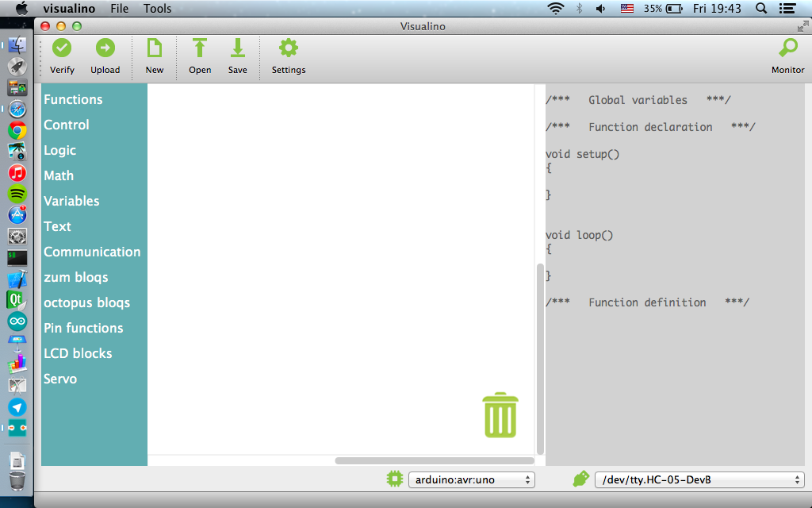This screenshot has height=508, width=812.
Task: Open Google Chrome from the Dock
Action: 17,131
